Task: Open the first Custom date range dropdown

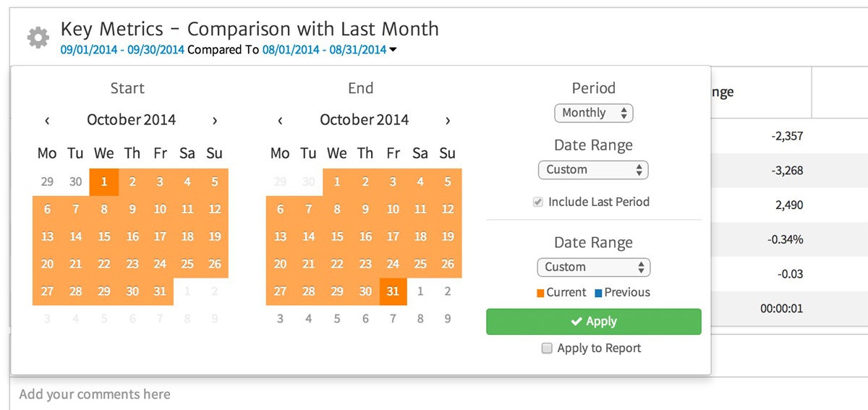Action: point(593,170)
